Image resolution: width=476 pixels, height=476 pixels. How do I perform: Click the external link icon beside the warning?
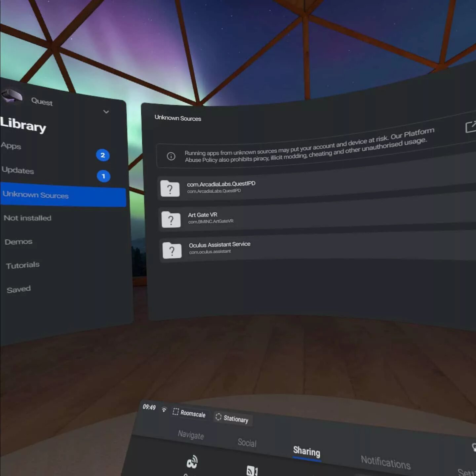tap(471, 127)
